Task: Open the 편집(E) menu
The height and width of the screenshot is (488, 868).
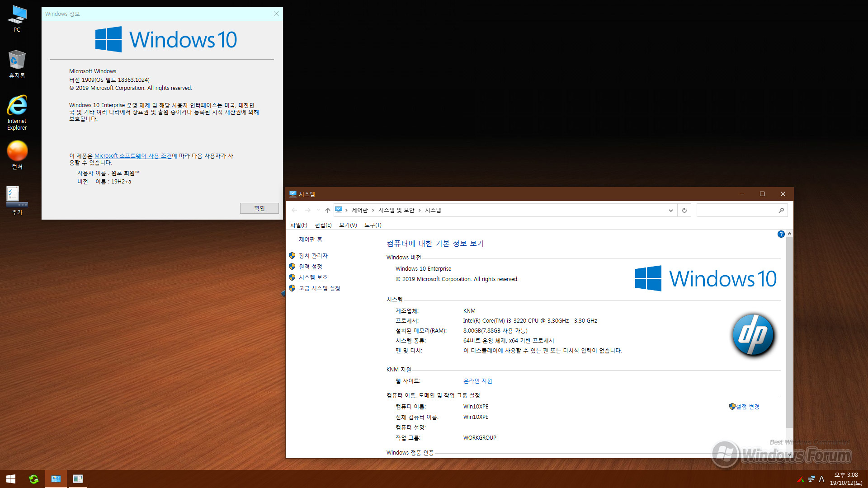Action: (x=323, y=225)
